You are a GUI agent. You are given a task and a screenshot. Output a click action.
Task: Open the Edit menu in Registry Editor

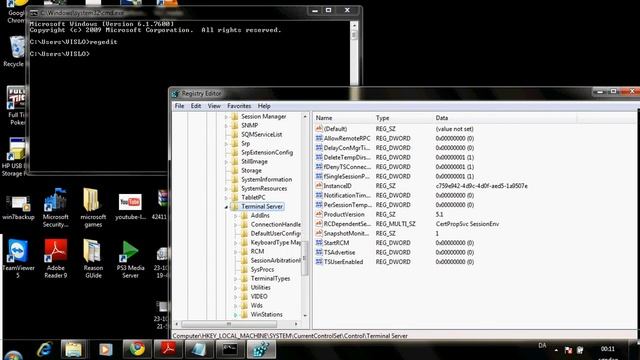click(x=196, y=106)
